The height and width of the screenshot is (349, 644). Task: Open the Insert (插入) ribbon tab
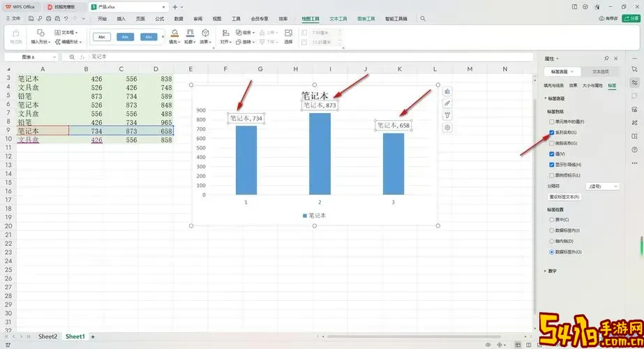121,19
